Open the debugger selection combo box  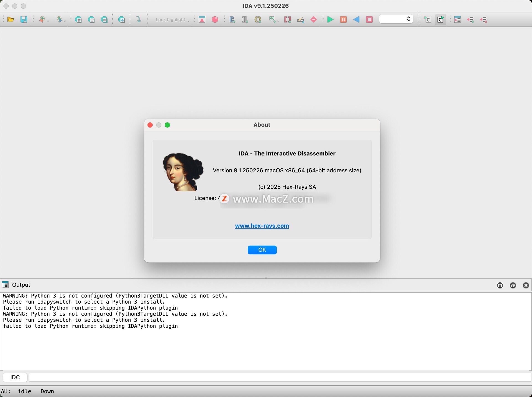click(396, 19)
